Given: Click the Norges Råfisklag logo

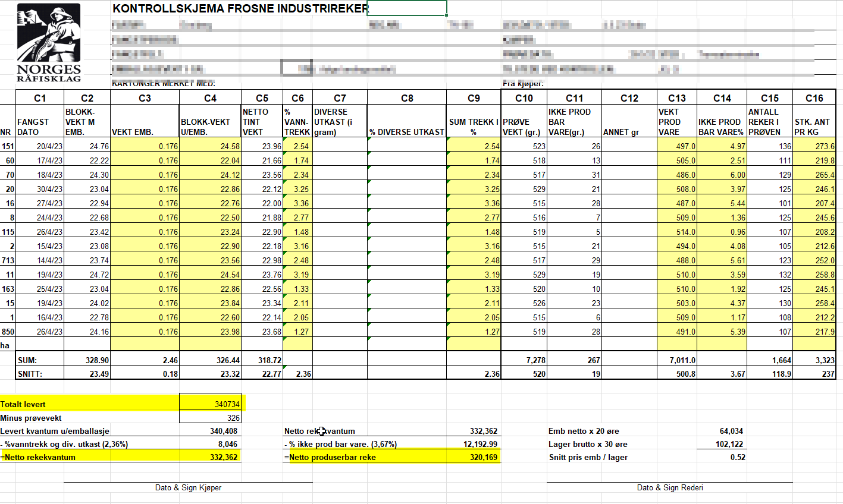Looking at the screenshot, I should (49, 43).
